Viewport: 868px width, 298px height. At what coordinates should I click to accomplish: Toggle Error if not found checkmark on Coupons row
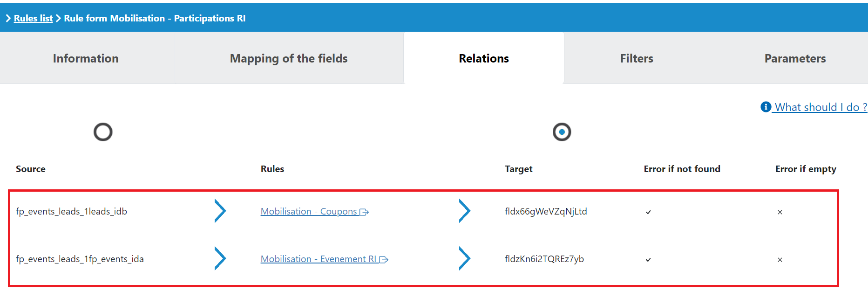(648, 212)
